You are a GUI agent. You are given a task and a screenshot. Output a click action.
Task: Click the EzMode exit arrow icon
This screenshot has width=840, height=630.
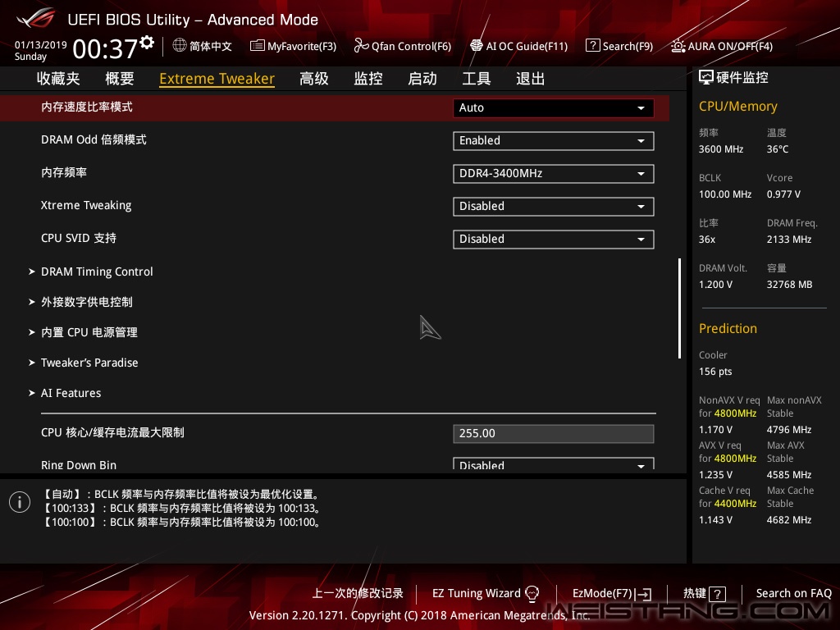click(x=644, y=594)
